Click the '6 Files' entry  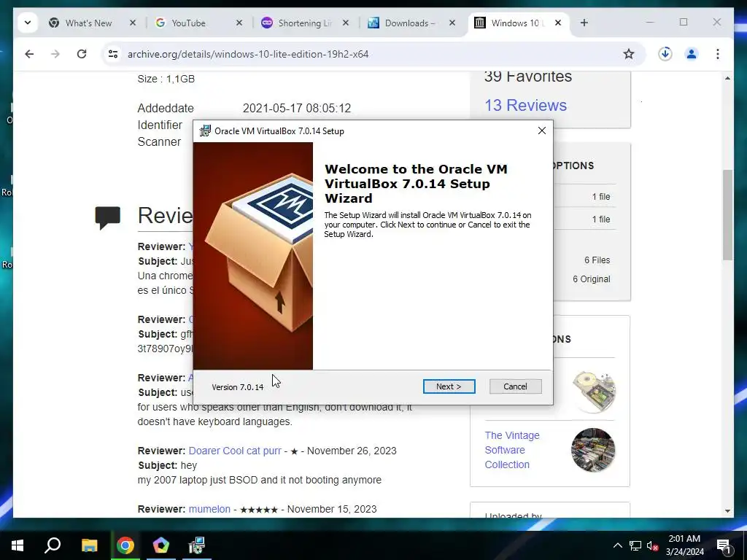tap(597, 260)
